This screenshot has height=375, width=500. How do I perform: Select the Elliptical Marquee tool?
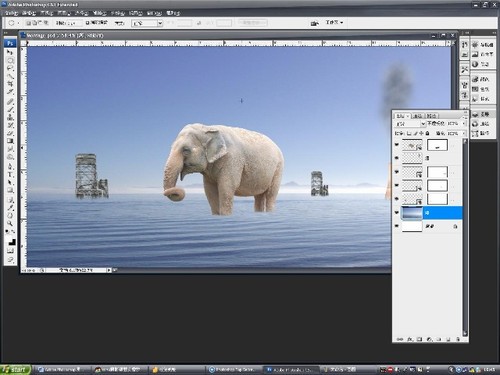pyautogui.click(x=10, y=61)
